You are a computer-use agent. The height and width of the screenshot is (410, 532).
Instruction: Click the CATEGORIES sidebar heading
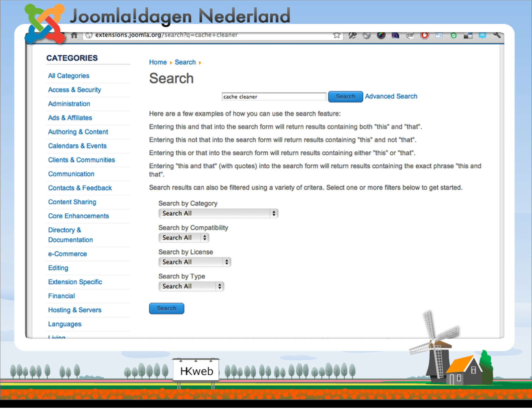click(x=72, y=58)
